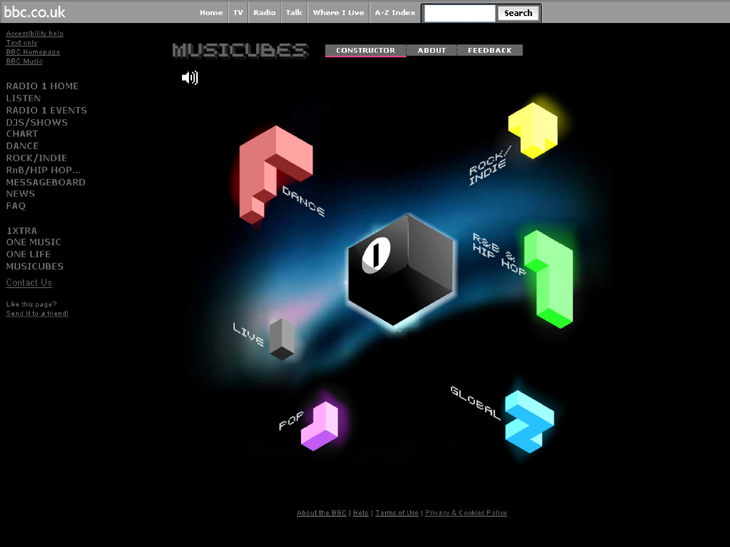Open BBC Music link
The height and width of the screenshot is (547, 730).
point(24,61)
